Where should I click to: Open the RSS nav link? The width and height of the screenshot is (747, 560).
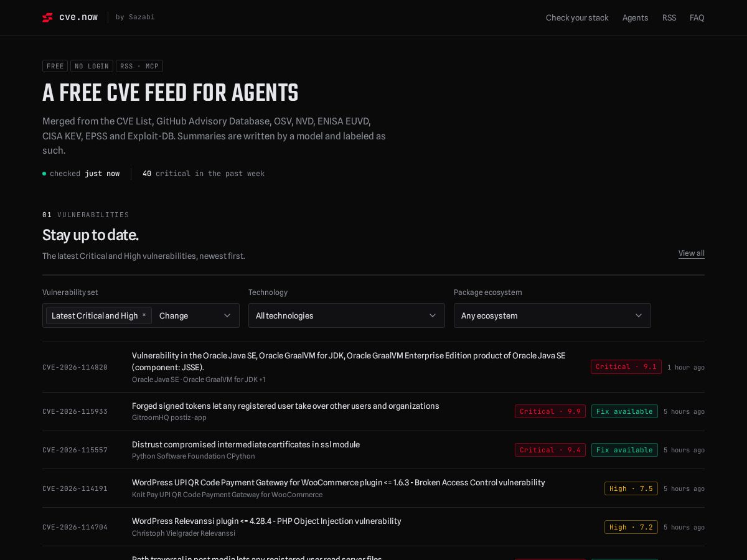669,17
